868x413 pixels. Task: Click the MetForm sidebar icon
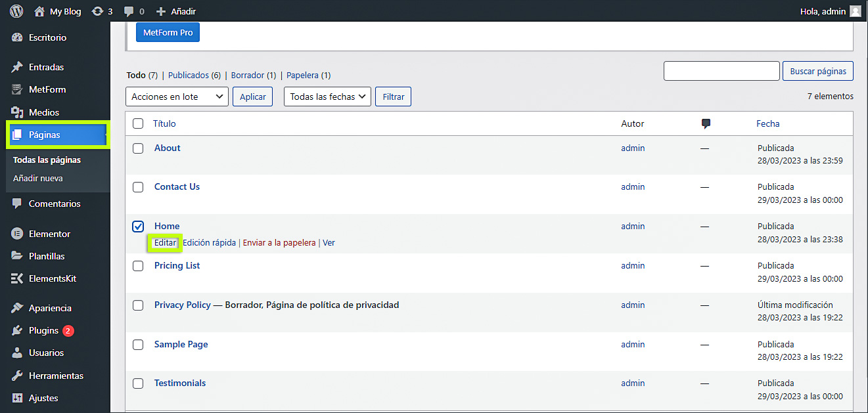click(x=18, y=89)
